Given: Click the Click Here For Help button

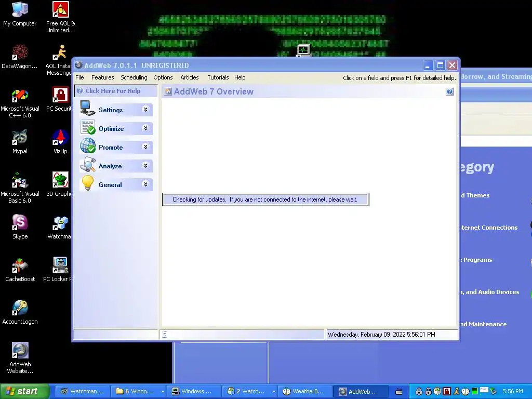Looking at the screenshot, I should click(116, 91).
